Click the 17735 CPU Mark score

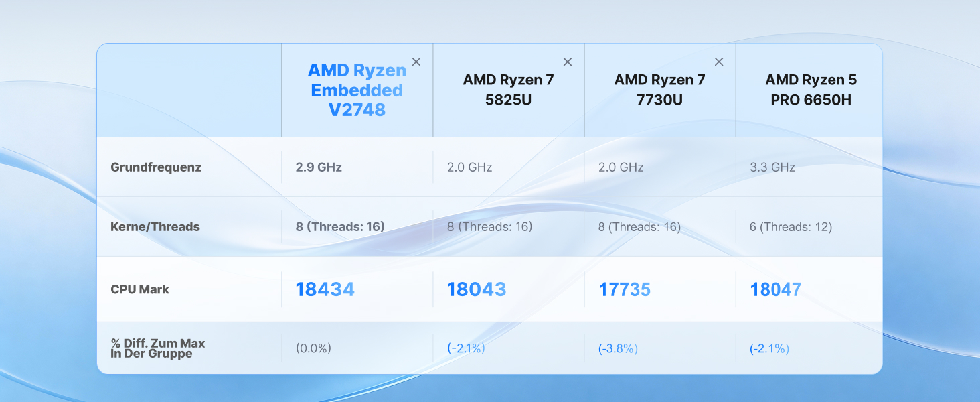point(625,289)
